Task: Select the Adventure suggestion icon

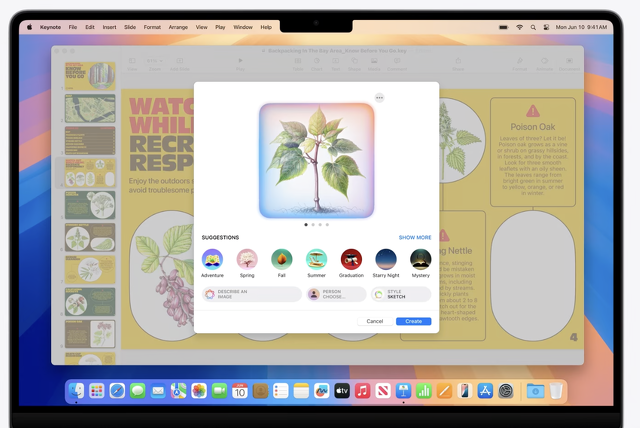Action: point(212,260)
